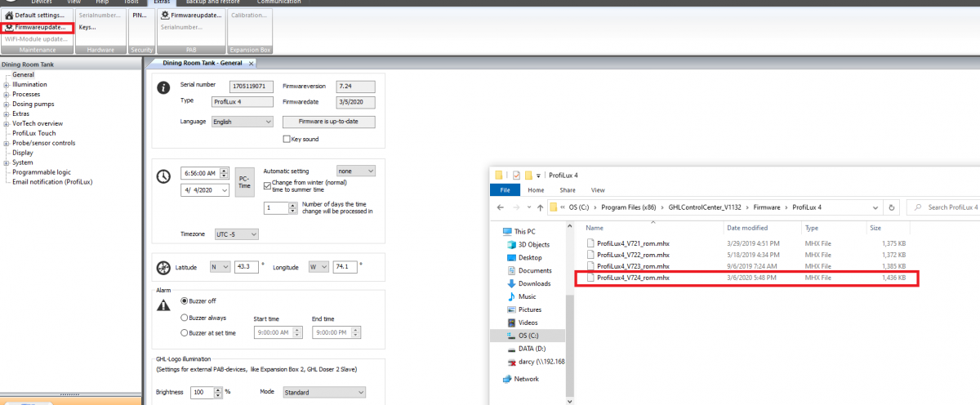Viewport: 980px width, 405px height.
Task: Open Default settings in Maintenance group
Action: (35, 16)
